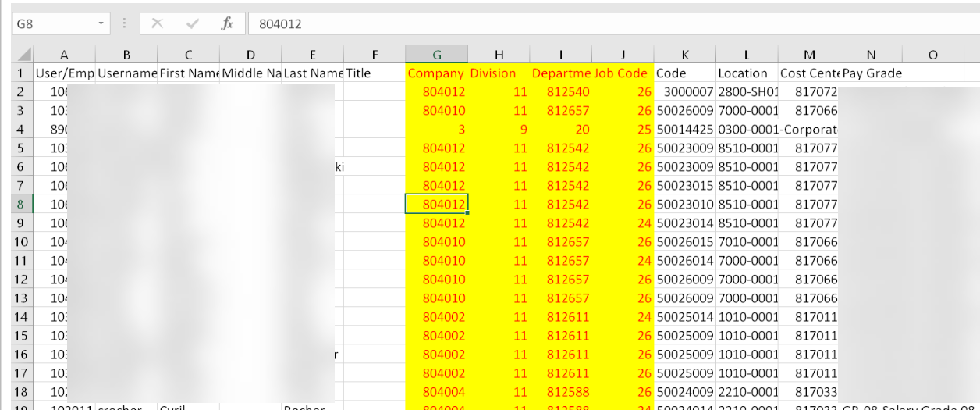Click Code cell with value 50024009

click(684, 391)
